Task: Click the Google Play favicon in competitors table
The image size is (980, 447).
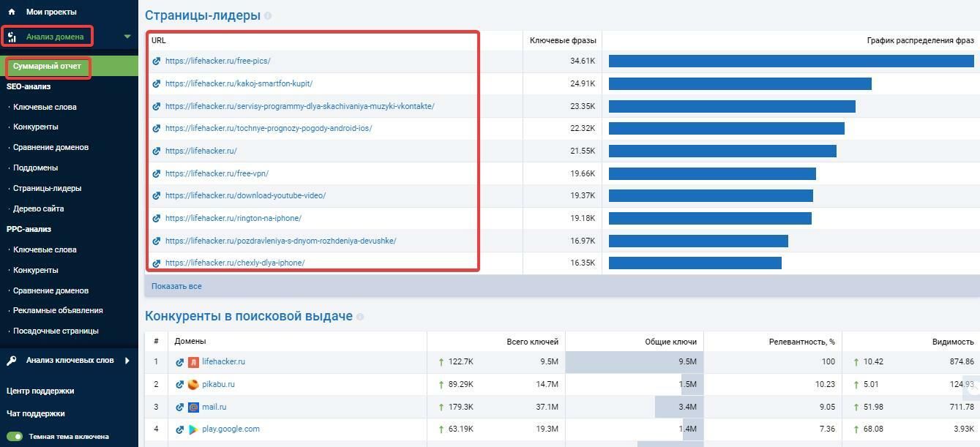Action: point(193,430)
